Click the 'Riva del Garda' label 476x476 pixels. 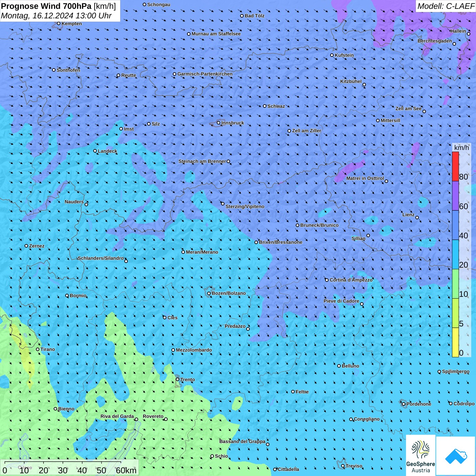(117, 416)
